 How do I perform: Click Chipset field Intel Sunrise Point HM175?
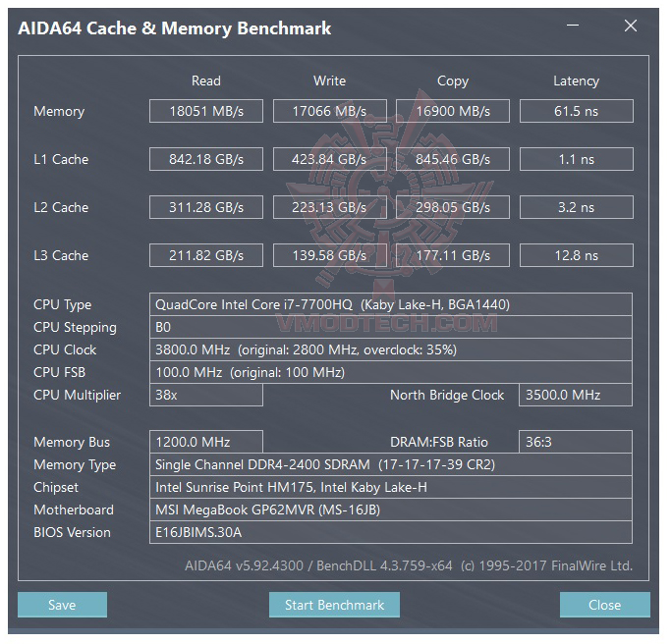click(x=391, y=487)
